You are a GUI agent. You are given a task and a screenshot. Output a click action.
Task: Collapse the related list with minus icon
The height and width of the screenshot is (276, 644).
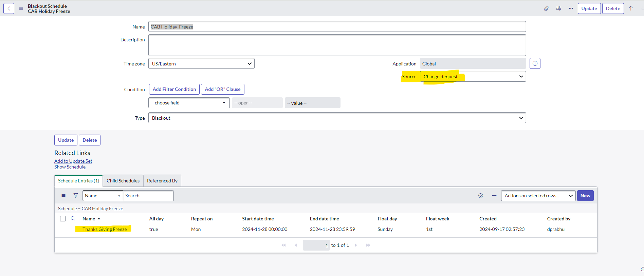(x=494, y=196)
